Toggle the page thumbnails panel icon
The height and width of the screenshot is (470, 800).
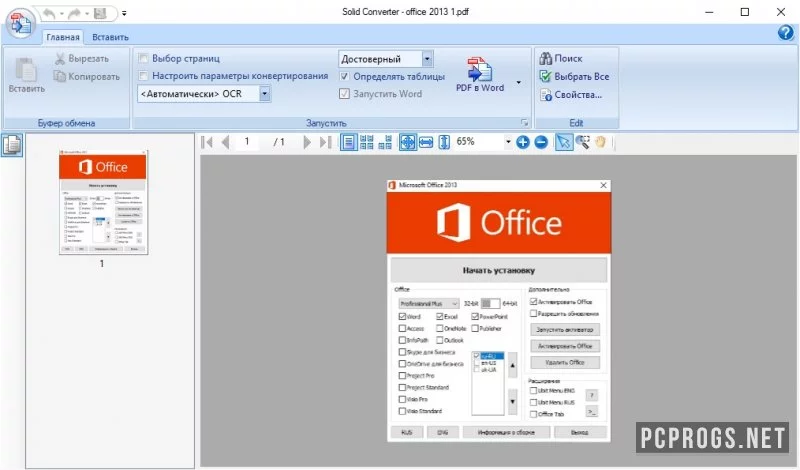(12, 145)
